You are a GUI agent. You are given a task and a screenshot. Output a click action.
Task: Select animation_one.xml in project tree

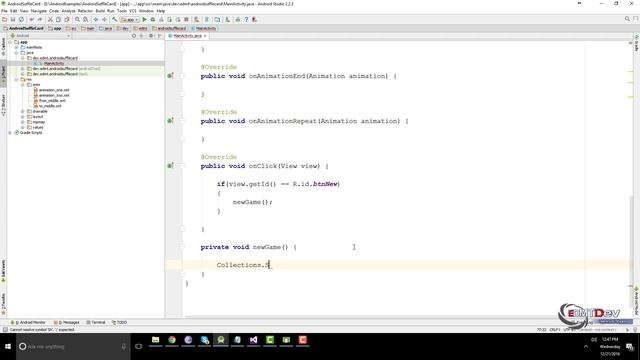tap(51, 90)
